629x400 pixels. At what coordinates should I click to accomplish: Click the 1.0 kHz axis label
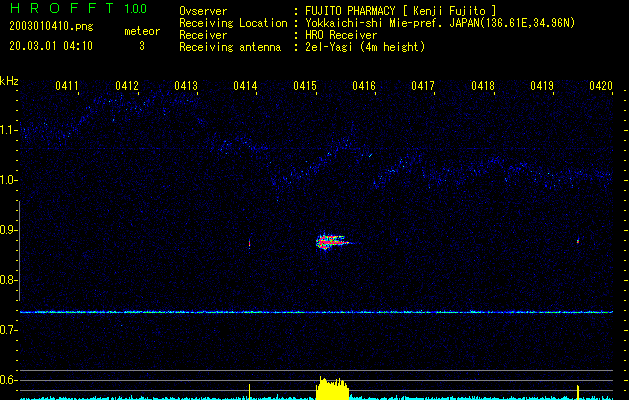(x=9, y=180)
